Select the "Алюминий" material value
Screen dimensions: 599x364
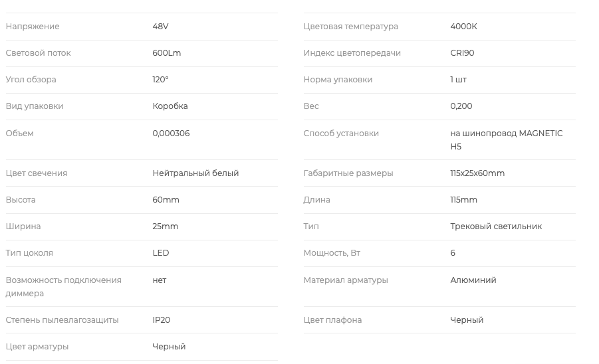click(473, 280)
